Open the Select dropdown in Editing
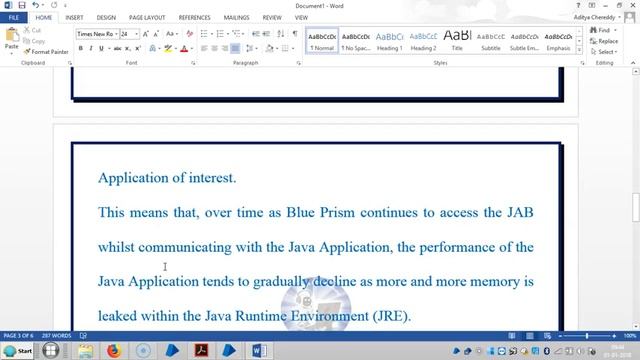The width and height of the screenshot is (640, 360). [604, 52]
